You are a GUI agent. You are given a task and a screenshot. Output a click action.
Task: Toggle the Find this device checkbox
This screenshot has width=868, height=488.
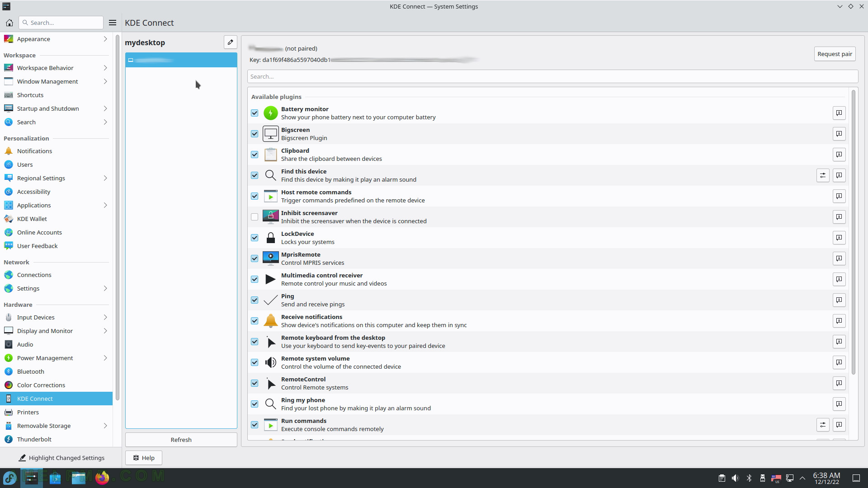(x=255, y=175)
